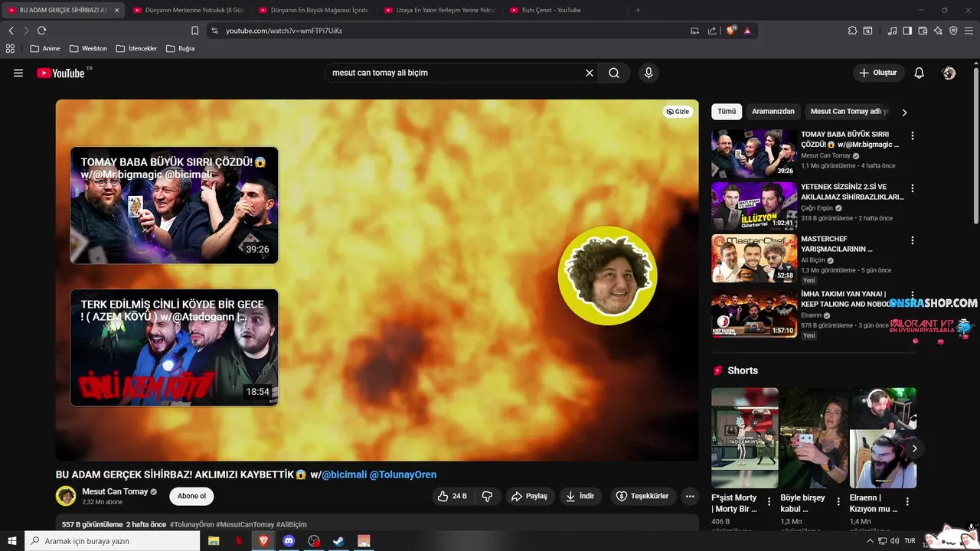Reload the page

tap(41, 31)
